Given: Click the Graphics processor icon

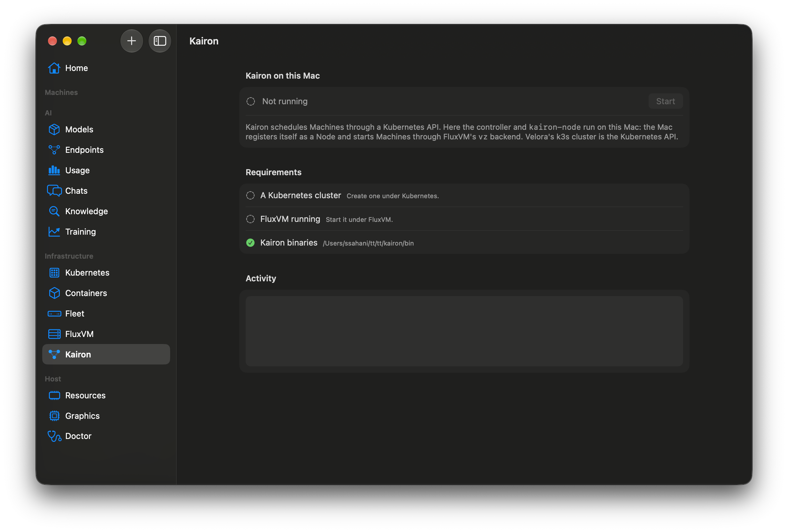Looking at the screenshot, I should tap(54, 416).
